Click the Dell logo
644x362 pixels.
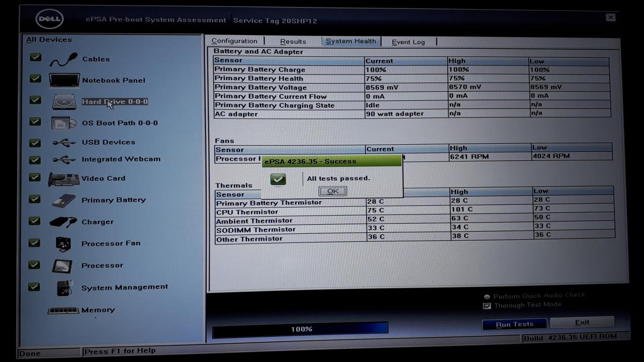tap(49, 20)
